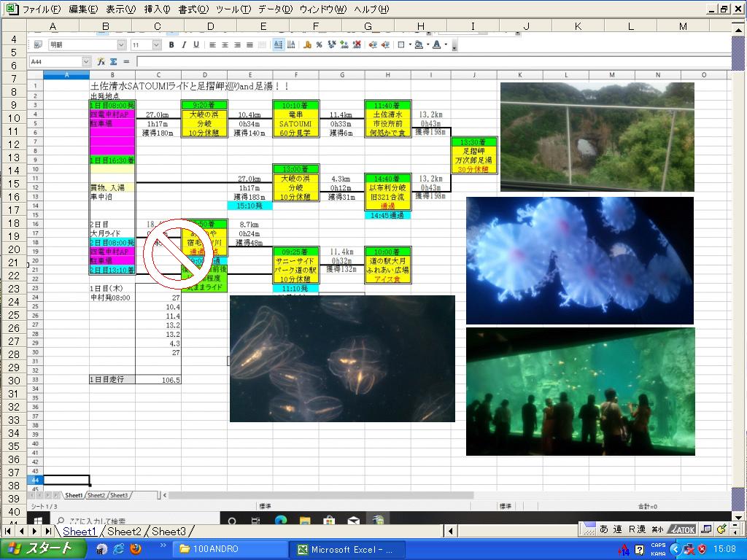
Task: Click the Sum sigma icon
Action: tap(114, 62)
